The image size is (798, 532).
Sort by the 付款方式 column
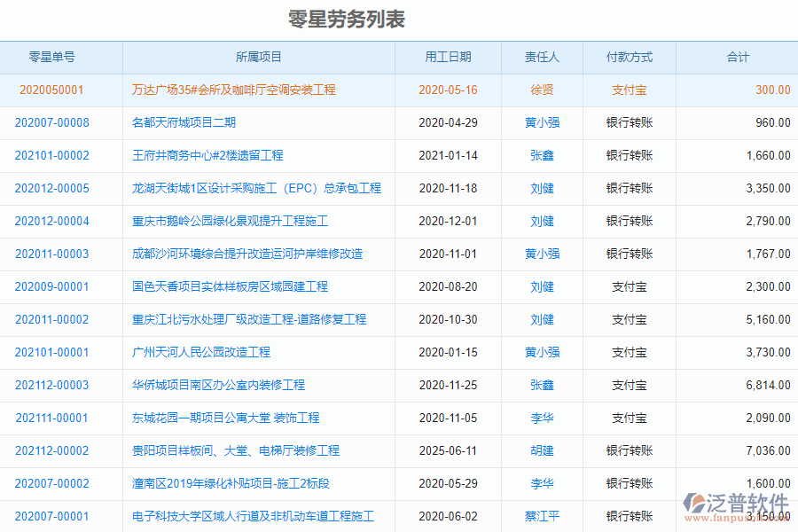coord(630,57)
